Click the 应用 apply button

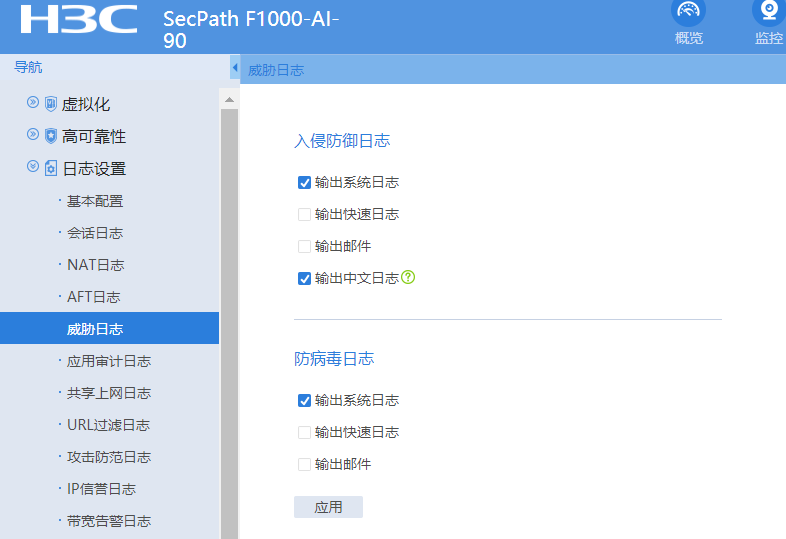pyautogui.click(x=328, y=507)
